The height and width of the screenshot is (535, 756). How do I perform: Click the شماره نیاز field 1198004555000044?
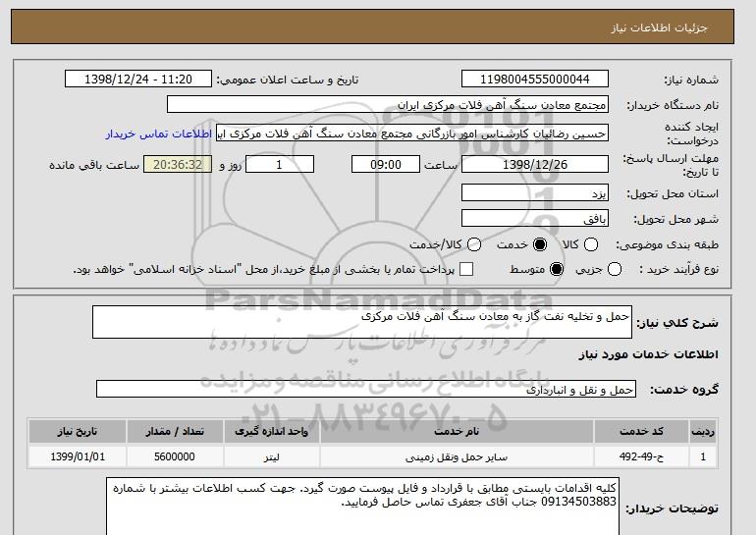(x=535, y=80)
